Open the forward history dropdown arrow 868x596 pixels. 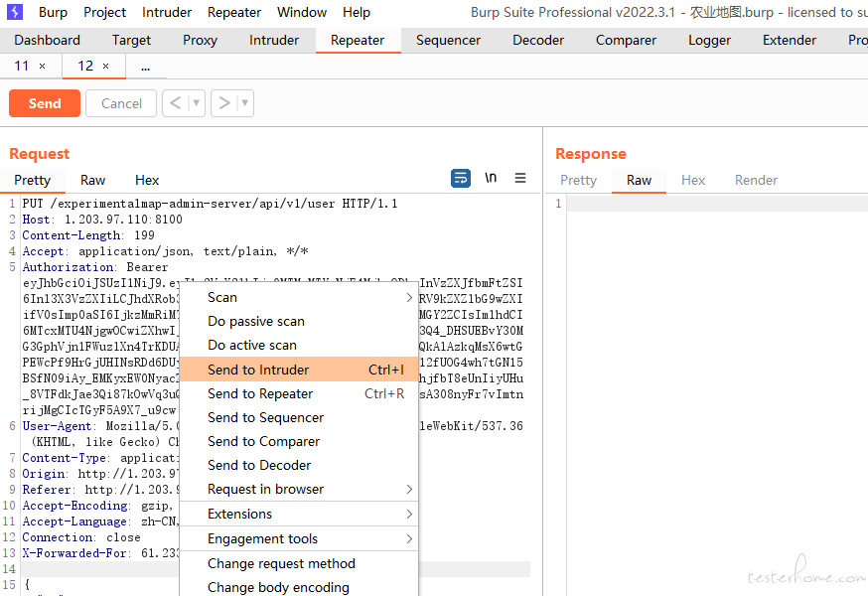[244, 103]
